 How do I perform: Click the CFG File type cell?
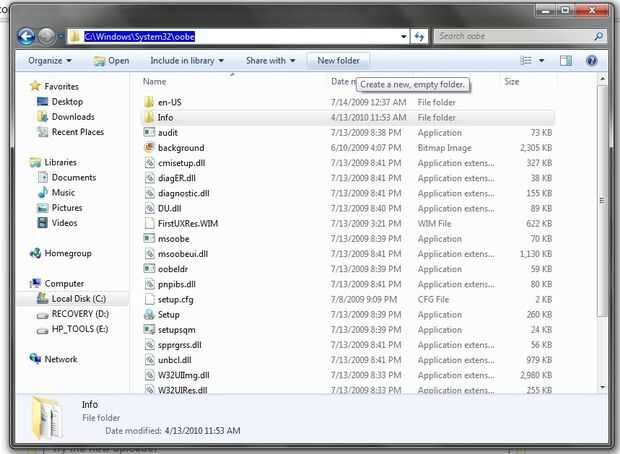pos(433,299)
